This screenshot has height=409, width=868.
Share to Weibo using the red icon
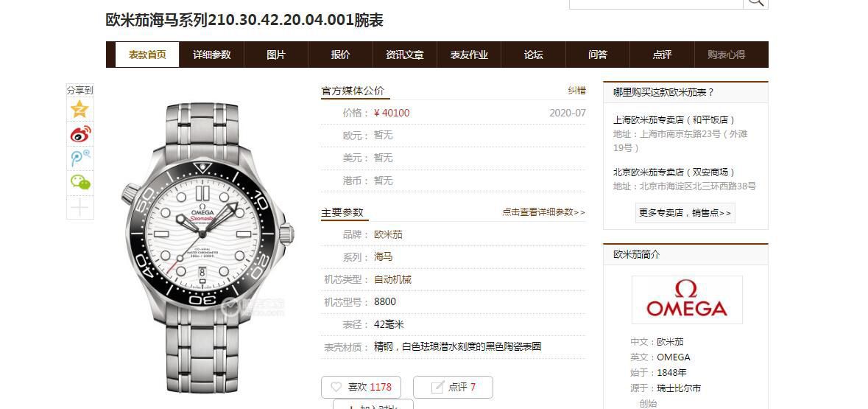coord(80,133)
